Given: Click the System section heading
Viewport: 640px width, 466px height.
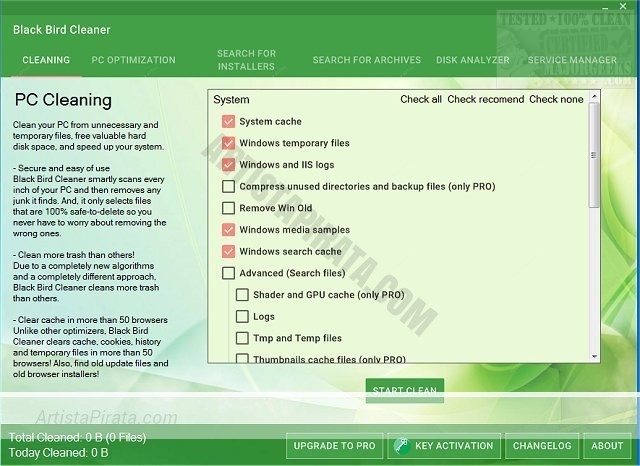Looking at the screenshot, I should pyautogui.click(x=231, y=100).
